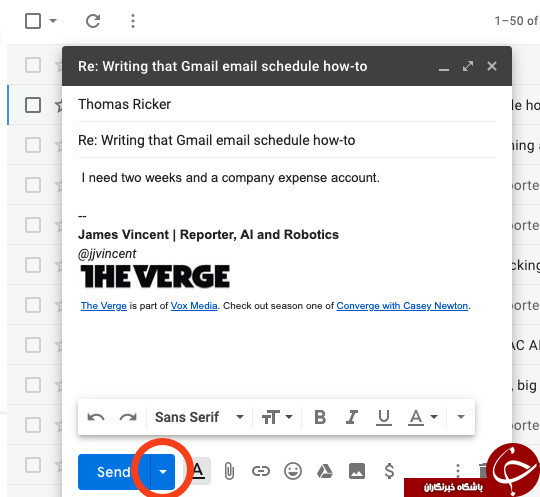Click the dollar sign send-money icon
The width and height of the screenshot is (540, 497).
[x=389, y=471]
